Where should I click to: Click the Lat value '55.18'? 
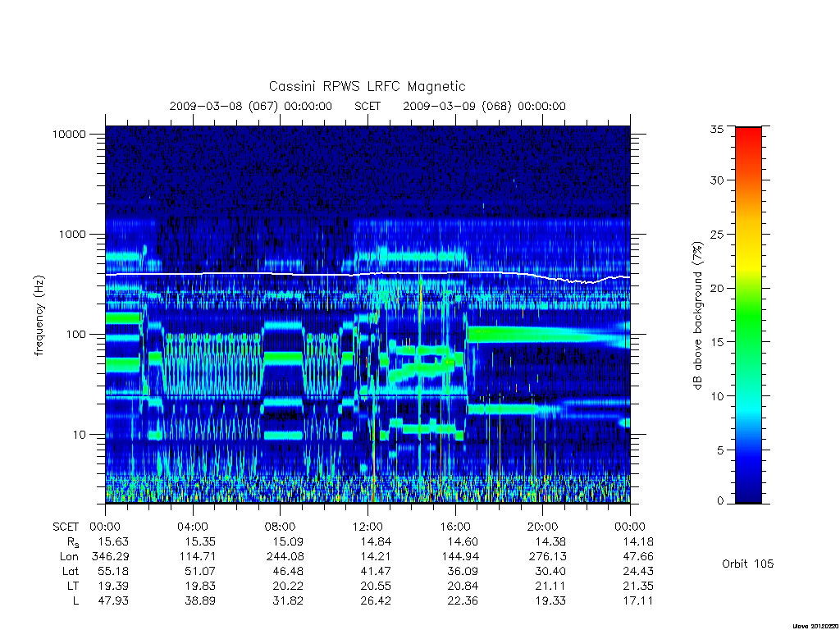pos(113,571)
